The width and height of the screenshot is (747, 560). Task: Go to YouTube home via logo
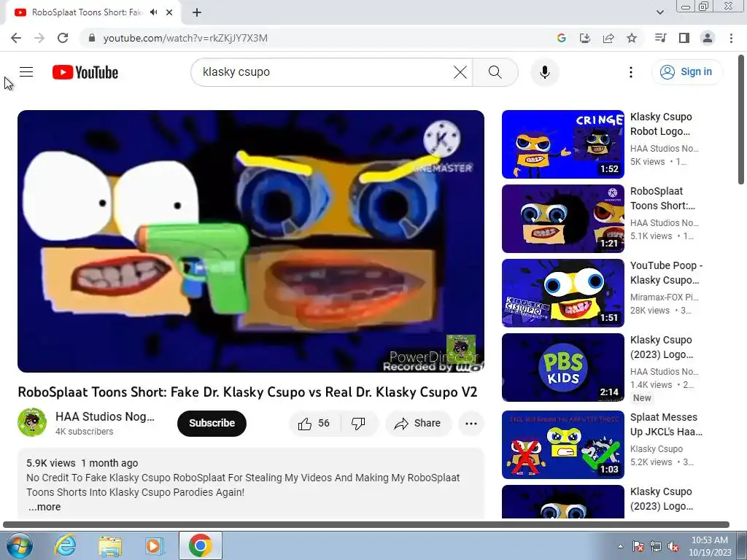point(85,72)
